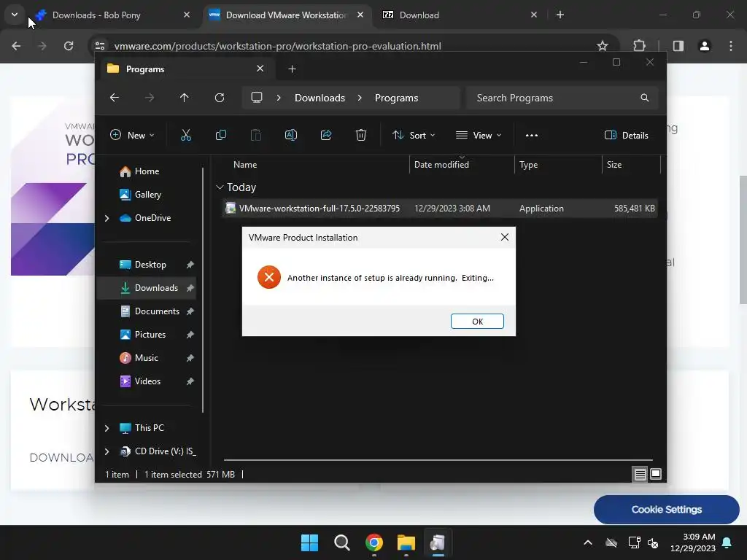Screen dimensions: 747x560
Task: Toggle the Details pane button
Action: [626, 135]
